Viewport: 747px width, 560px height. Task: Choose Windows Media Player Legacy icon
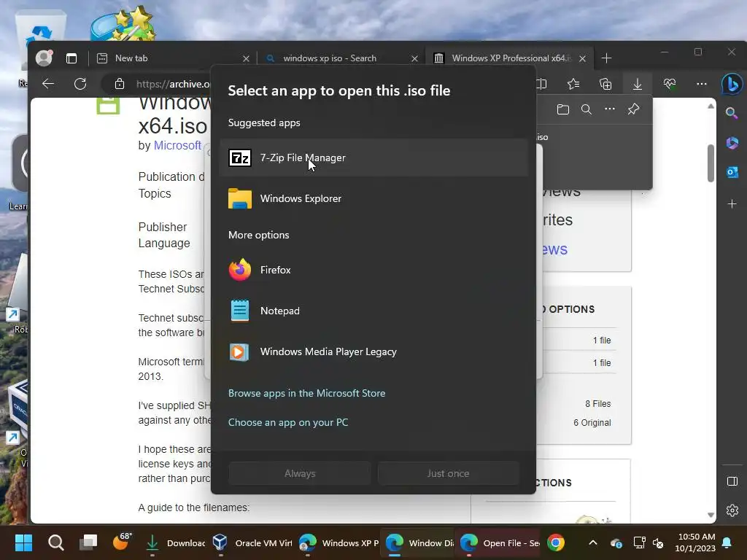(x=239, y=352)
